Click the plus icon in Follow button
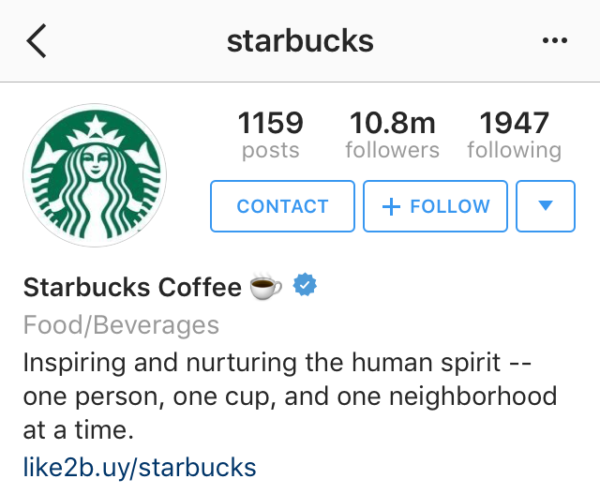This screenshot has width=600, height=494. (391, 207)
